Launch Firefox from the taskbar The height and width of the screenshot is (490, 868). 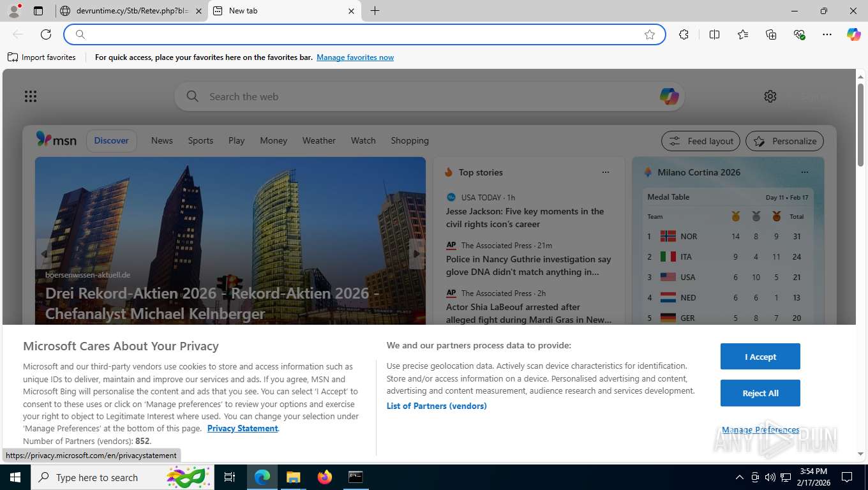point(325,477)
